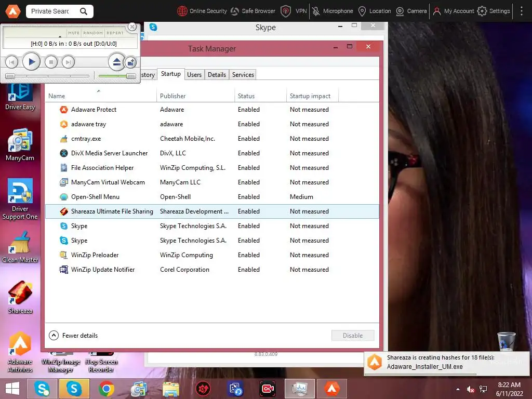The height and width of the screenshot is (399, 532).
Task: Open the iTop Screen Recorder taskbar icon
Action: (268, 389)
